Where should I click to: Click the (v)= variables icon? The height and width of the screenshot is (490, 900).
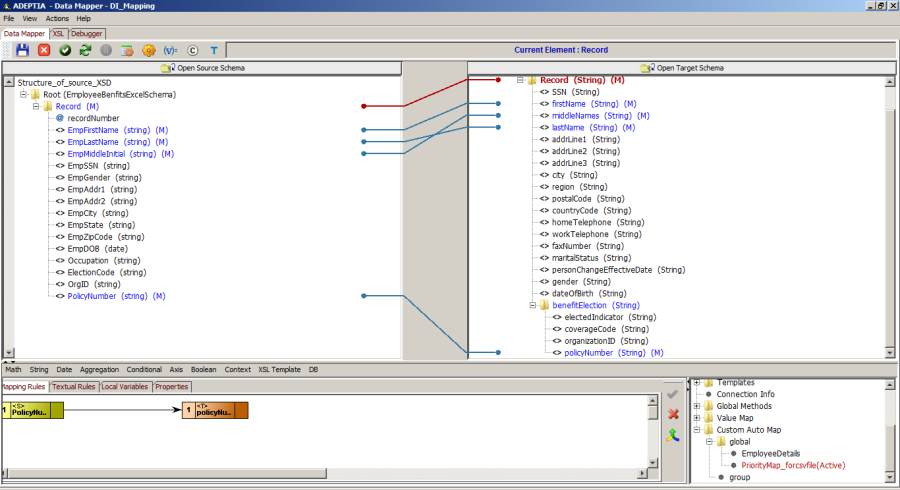[x=170, y=50]
